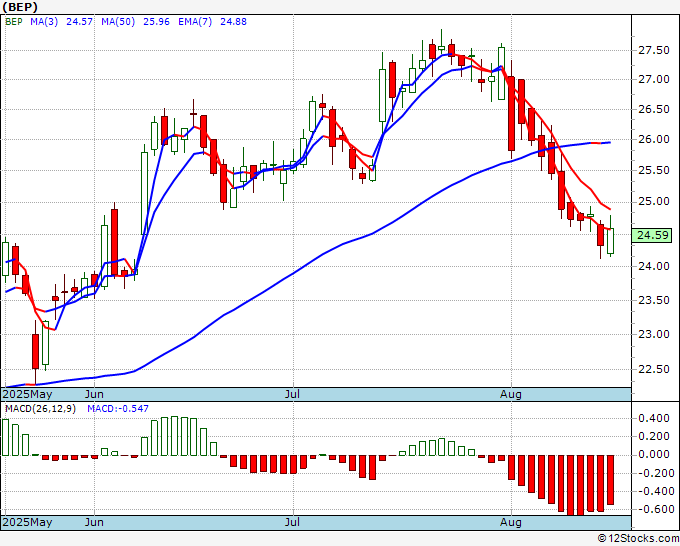The image size is (680, 546).
Task: Click the EMA(7) value 24.88
Action: point(233,22)
